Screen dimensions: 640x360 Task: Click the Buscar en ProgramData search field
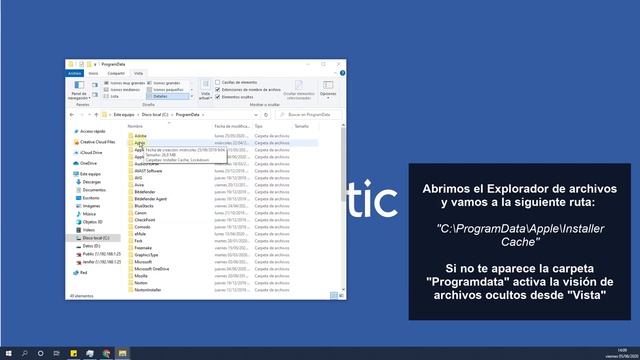[x=309, y=115]
